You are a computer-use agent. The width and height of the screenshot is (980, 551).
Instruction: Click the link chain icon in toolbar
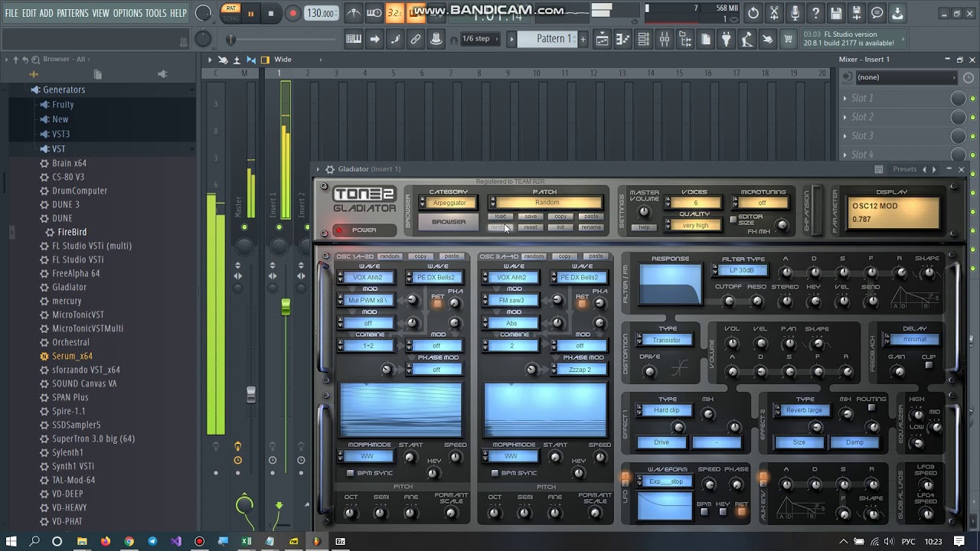pos(416,39)
